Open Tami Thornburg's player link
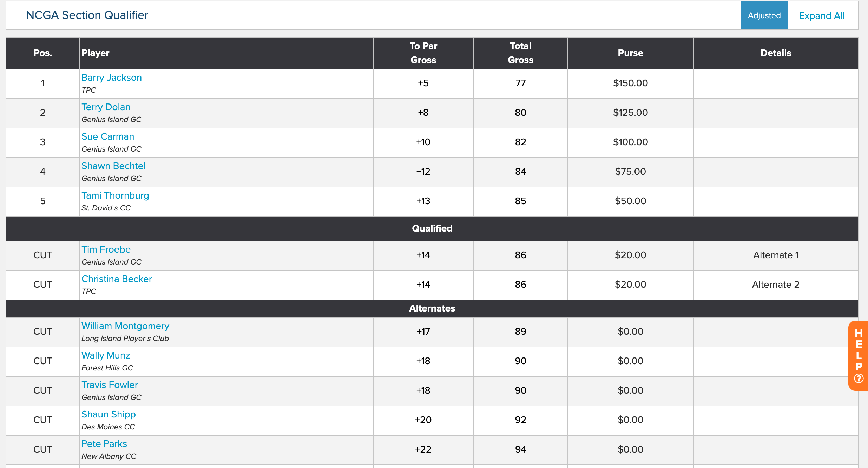 click(x=115, y=195)
